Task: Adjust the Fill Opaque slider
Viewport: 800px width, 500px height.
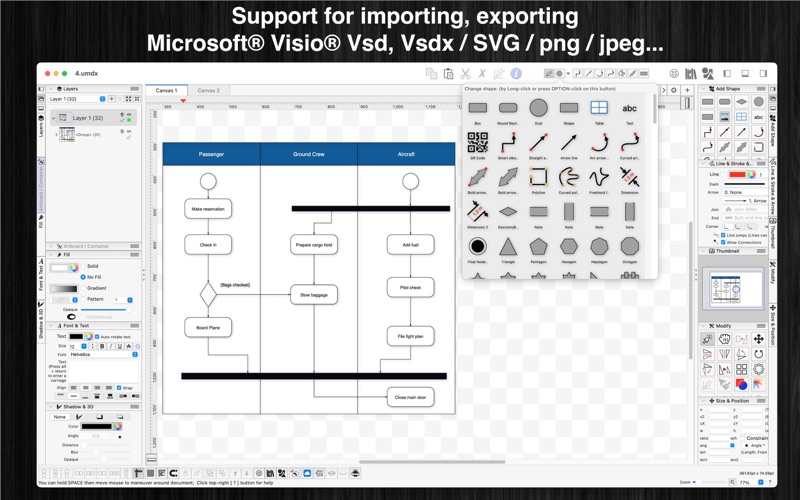Action: pyautogui.click(x=106, y=310)
